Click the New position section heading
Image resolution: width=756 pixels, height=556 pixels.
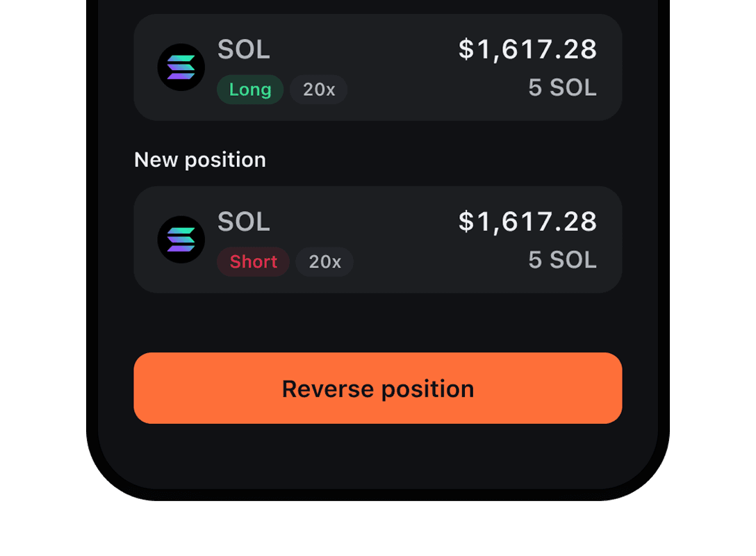coord(200,160)
